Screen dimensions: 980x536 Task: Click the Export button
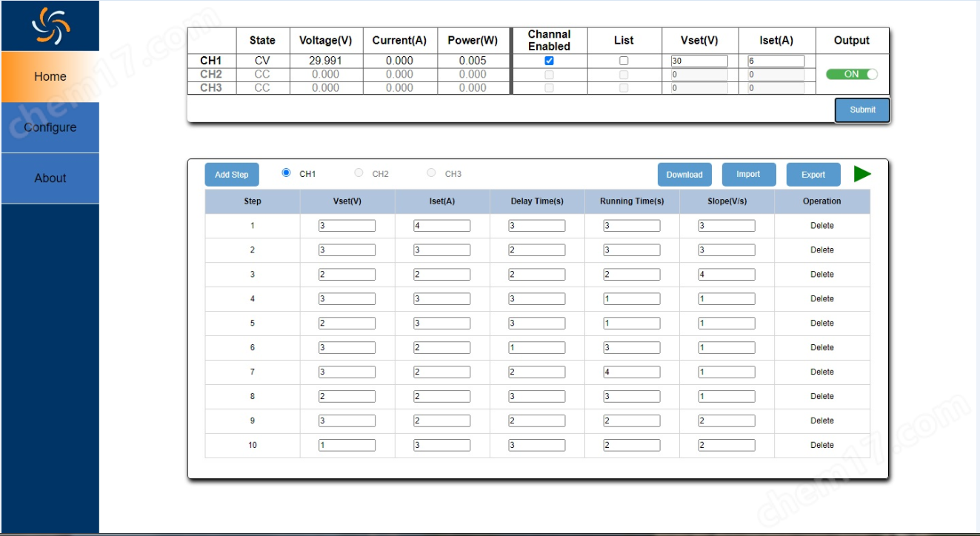point(813,175)
